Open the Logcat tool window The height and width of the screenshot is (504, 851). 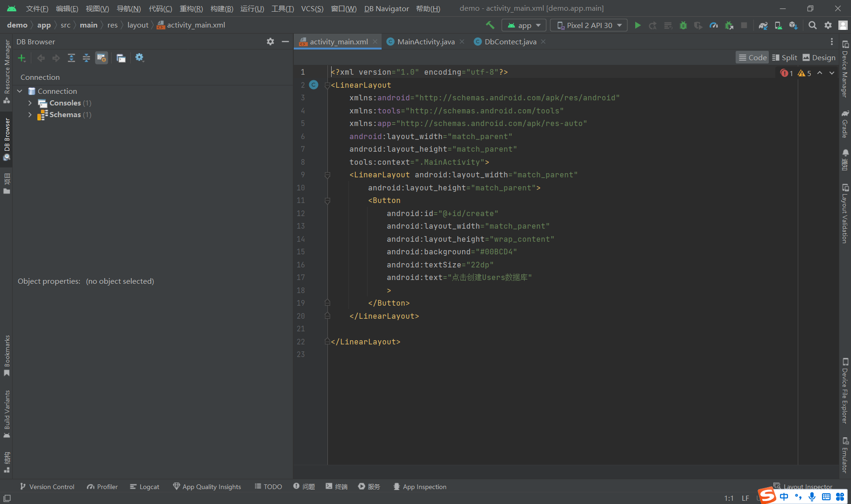click(x=145, y=487)
